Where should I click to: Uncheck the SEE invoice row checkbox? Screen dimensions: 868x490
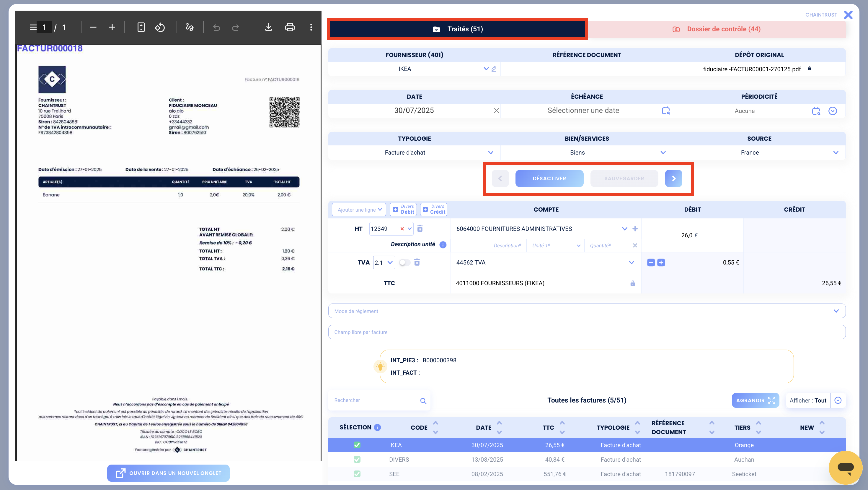[357, 474]
